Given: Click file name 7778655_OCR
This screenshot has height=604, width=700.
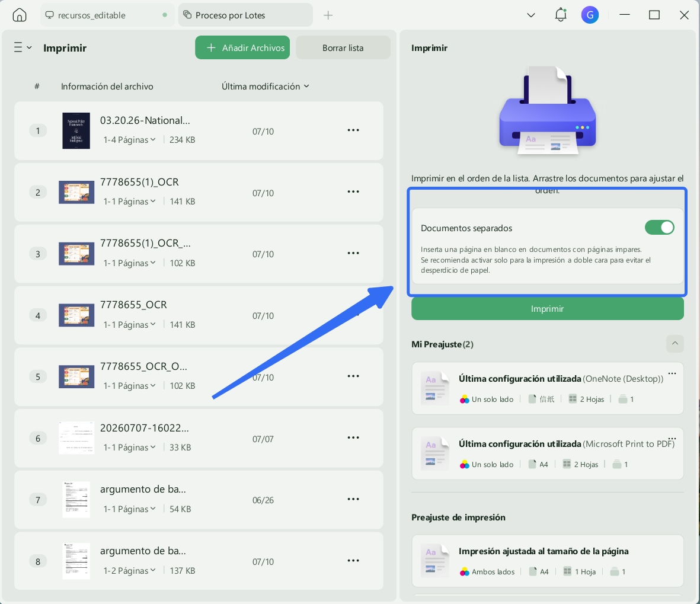Looking at the screenshot, I should coord(133,305).
